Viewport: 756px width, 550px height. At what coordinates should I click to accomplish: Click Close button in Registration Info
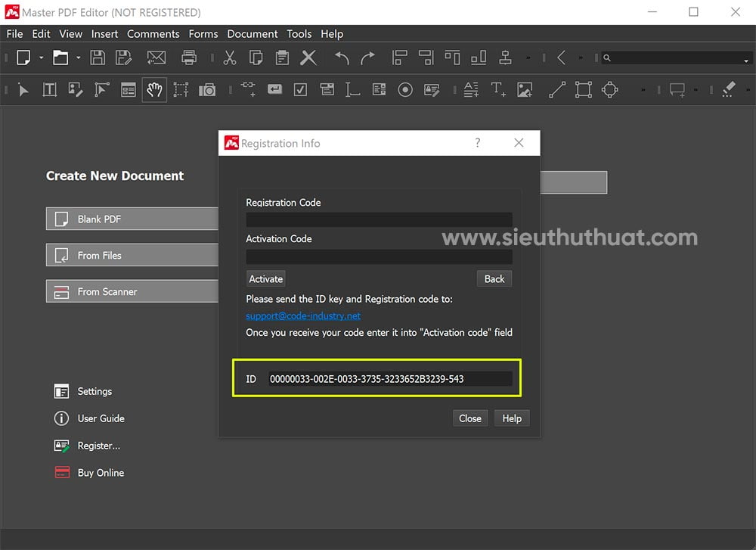tap(470, 418)
